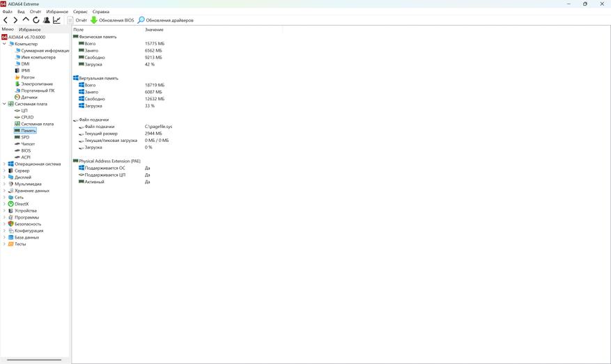
Task: Expand the Дисплей tree node
Action: click(x=4, y=177)
